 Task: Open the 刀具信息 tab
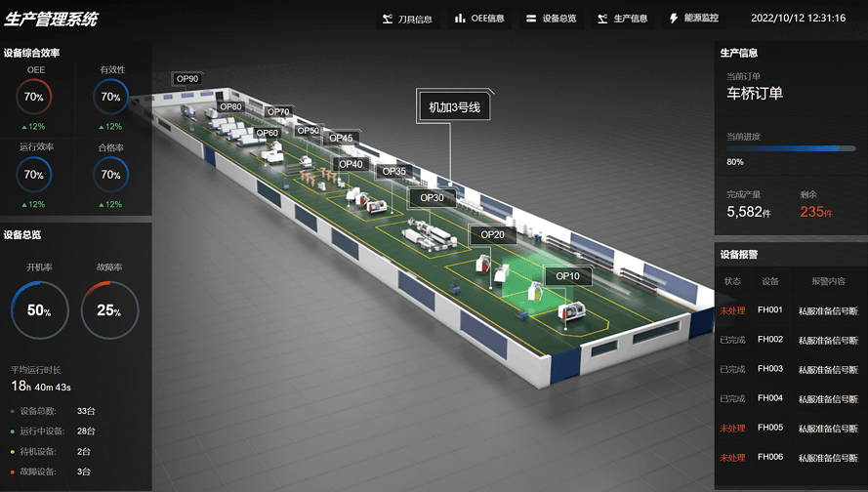click(414, 19)
